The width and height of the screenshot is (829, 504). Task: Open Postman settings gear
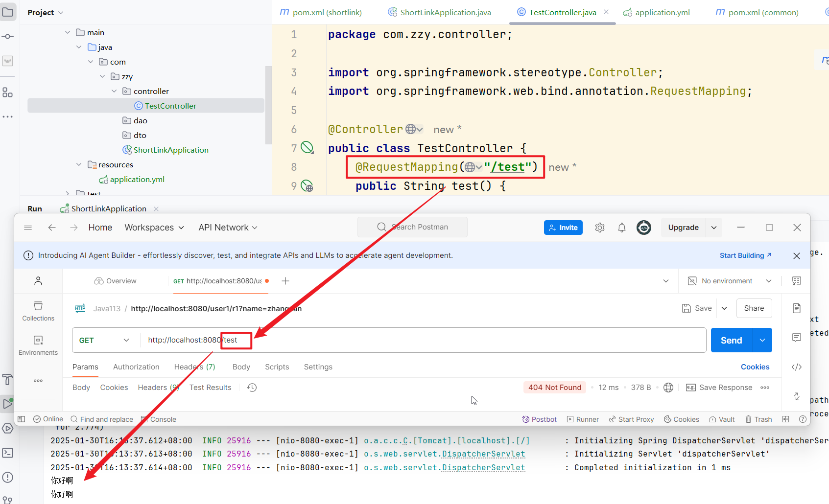tap(600, 228)
